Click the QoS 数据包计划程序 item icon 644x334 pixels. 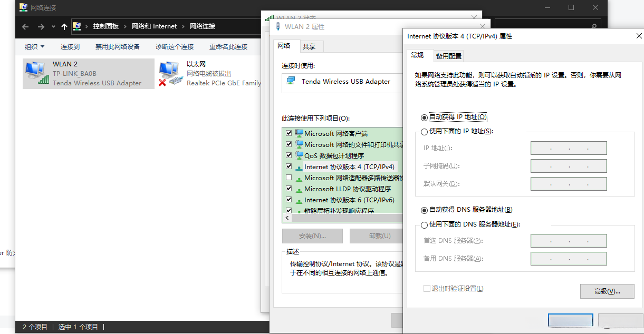299,155
